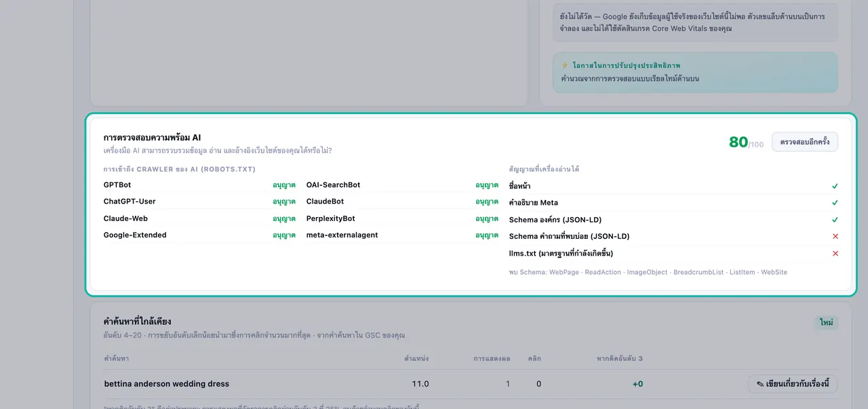Click the bettina anderson wedding dress query

point(167,384)
